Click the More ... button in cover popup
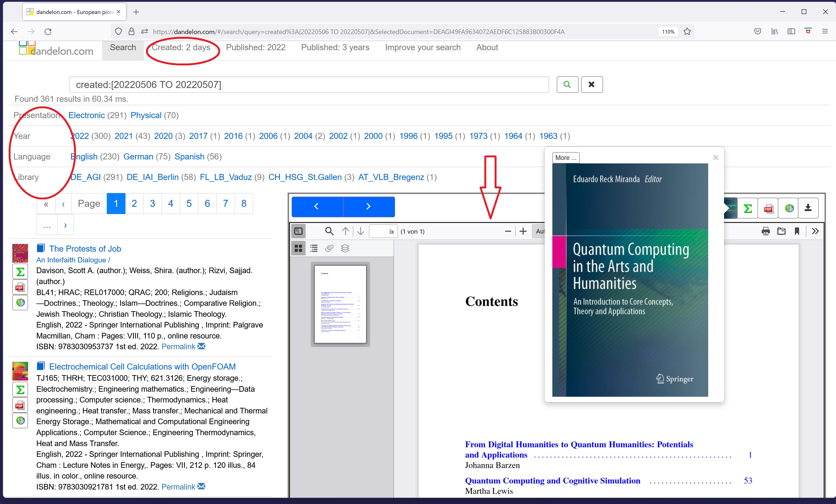Viewport: 836px width, 504px height. (x=566, y=158)
